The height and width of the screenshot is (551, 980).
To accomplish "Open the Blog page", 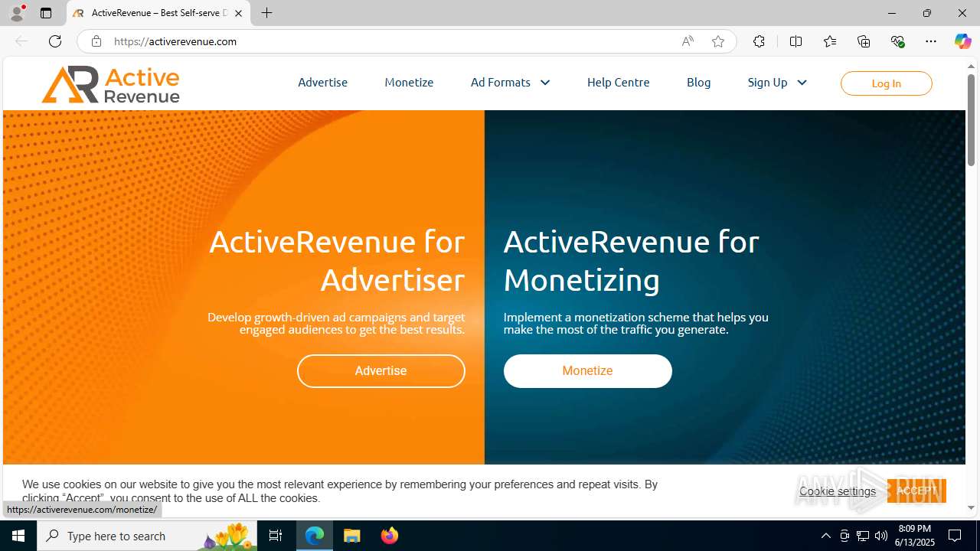I will click(698, 82).
